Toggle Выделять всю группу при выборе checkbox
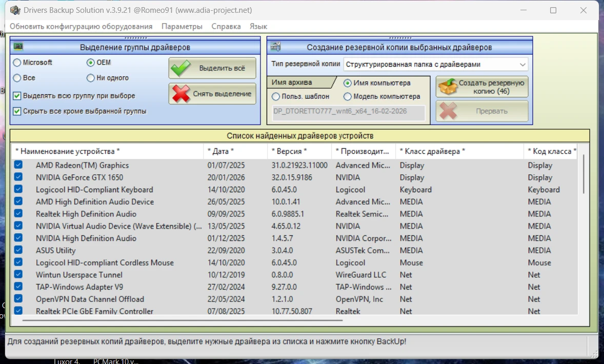The image size is (604, 364). click(17, 96)
